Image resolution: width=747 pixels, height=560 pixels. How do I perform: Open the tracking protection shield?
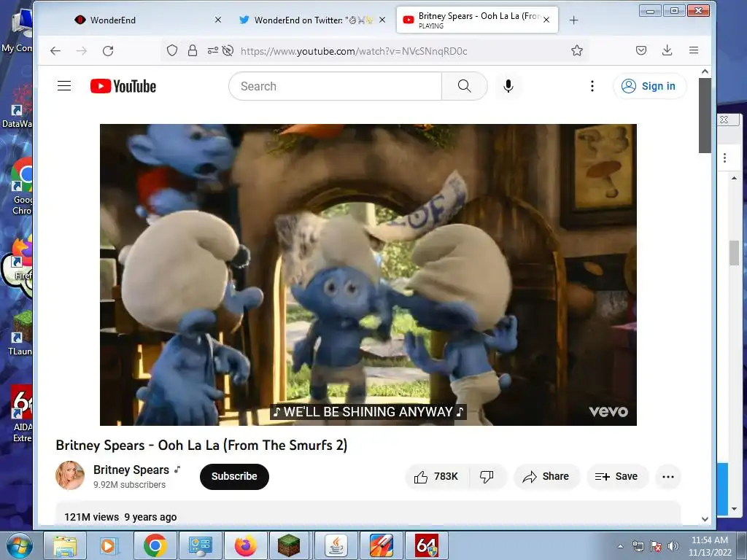point(172,50)
